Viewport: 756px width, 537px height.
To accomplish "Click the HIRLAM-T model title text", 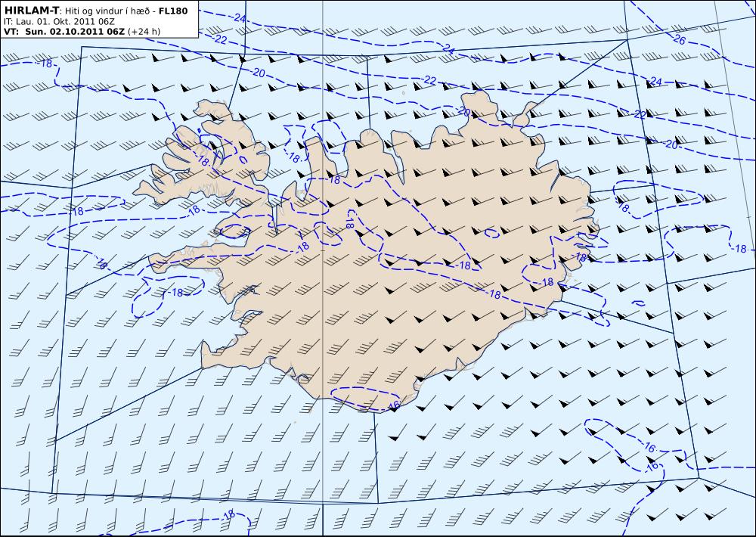I will click(31, 11).
